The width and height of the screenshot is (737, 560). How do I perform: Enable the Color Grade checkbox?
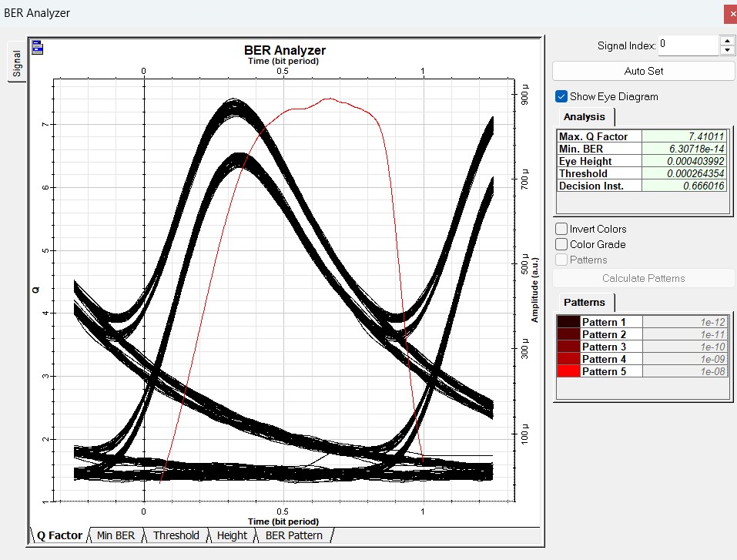point(562,244)
